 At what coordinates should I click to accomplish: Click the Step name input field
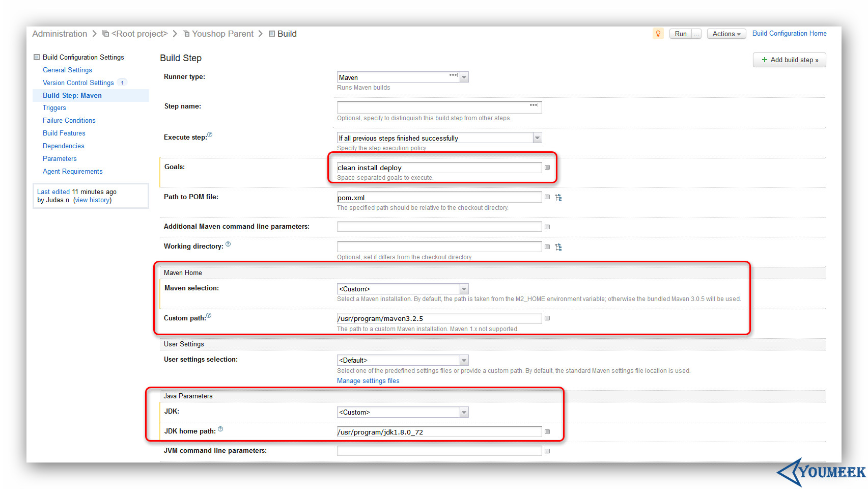(439, 107)
